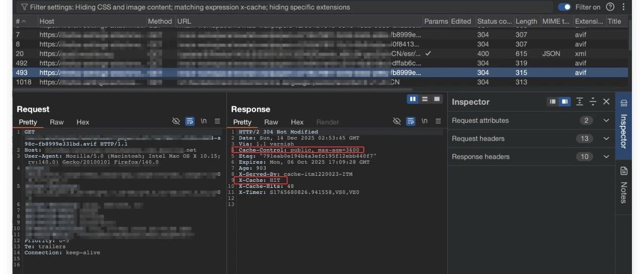The image size is (644, 274).
Task: Sort by the Method column header
Action: [160, 21]
